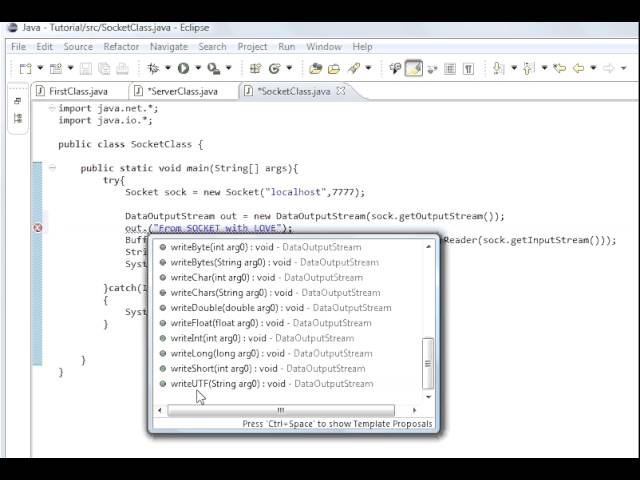This screenshot has width=640, height=480.
Task: Select writeChar(int arg0) proposal
Action: click(288, 278)
